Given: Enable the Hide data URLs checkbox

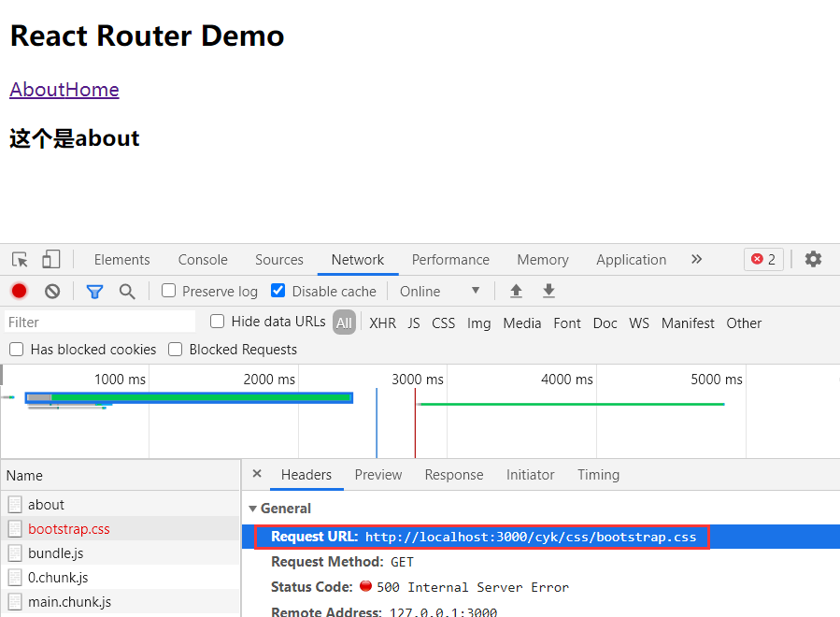Looking at the screenshot, I should click(218, 321).
